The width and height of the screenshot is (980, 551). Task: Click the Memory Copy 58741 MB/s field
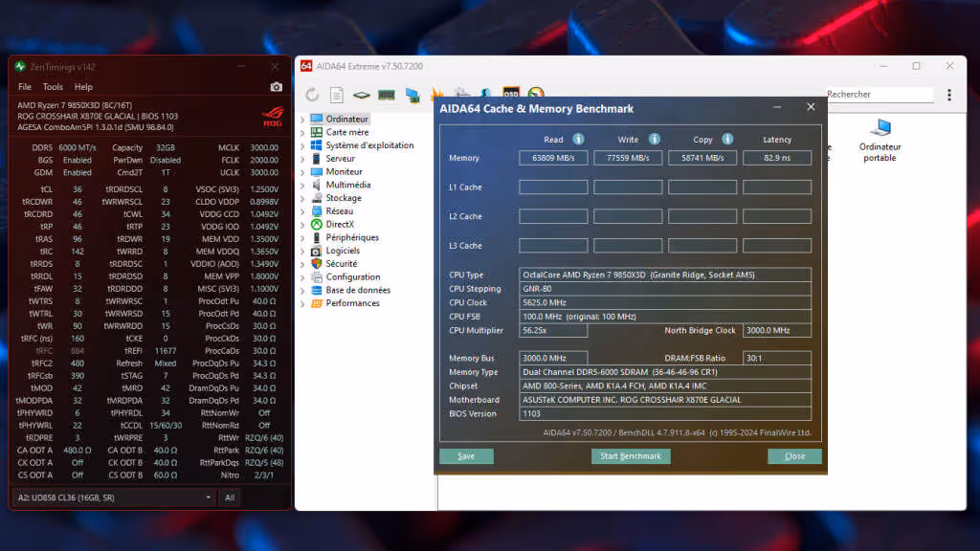pos(702,158)
